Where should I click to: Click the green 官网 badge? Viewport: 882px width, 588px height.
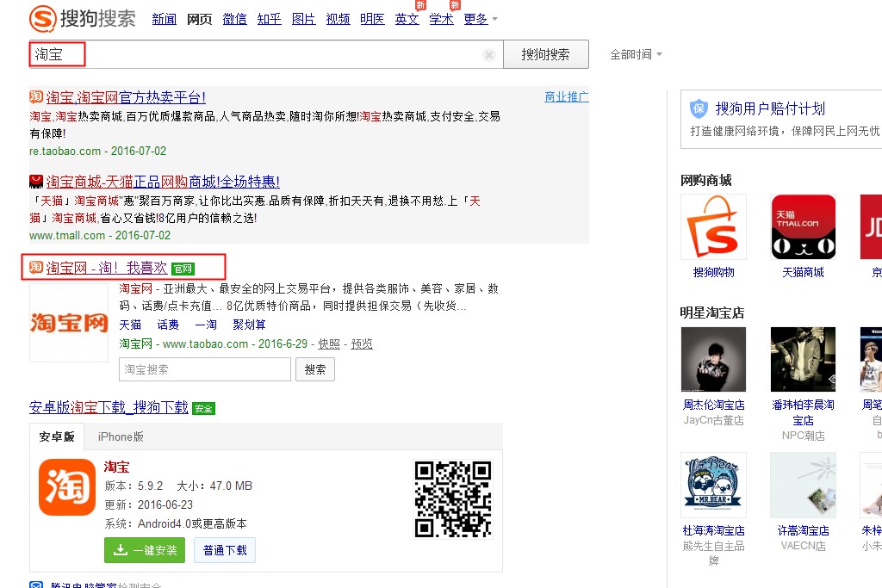(x=183, y=269)
